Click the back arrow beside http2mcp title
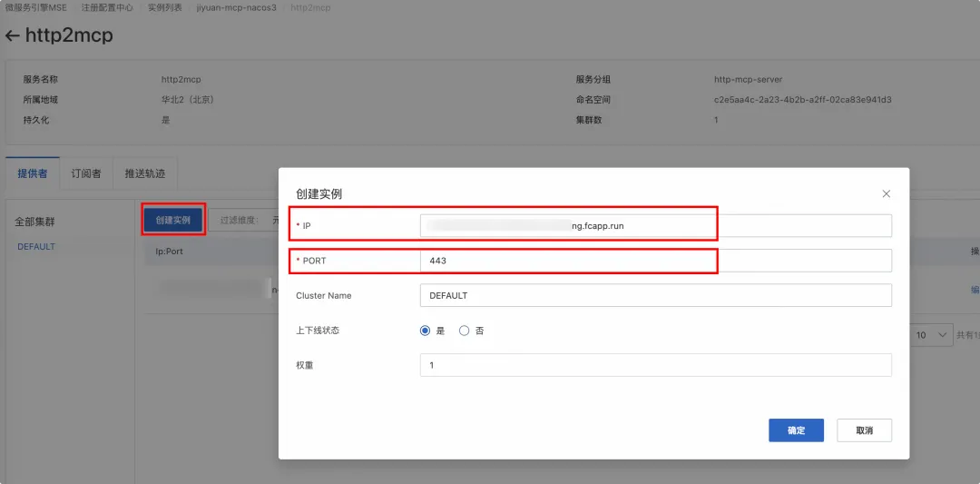The height and width of the screenshot is (484, 980). [x=12, y=35]
